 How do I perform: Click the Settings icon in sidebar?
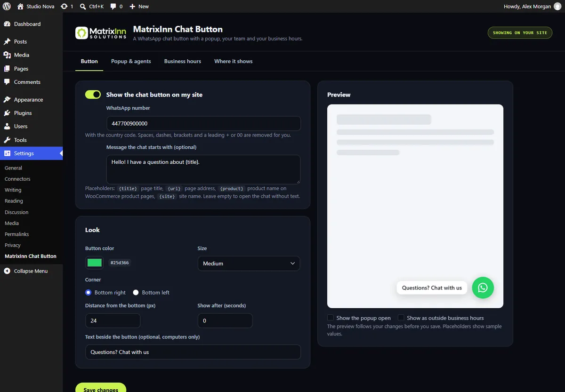tap(7, 153)
